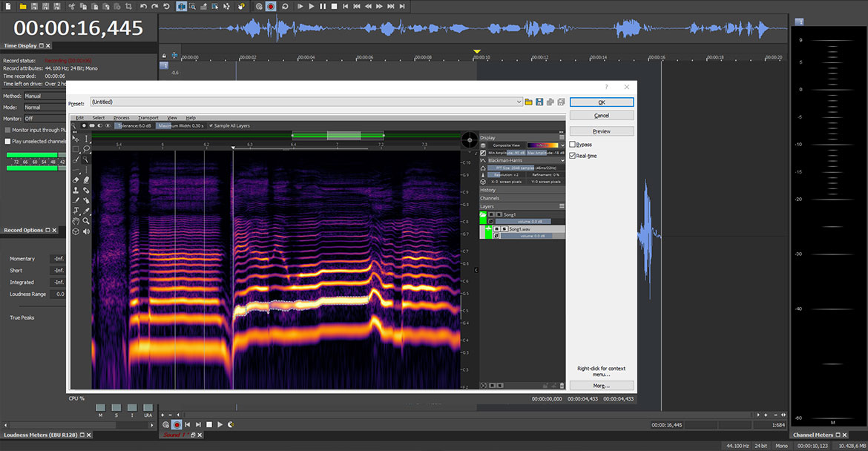Image resolution: width=868 pixels, height=451 pixels.
Task: Select the Text tool in spectral toolbox
Action: (x=76, y=211)
